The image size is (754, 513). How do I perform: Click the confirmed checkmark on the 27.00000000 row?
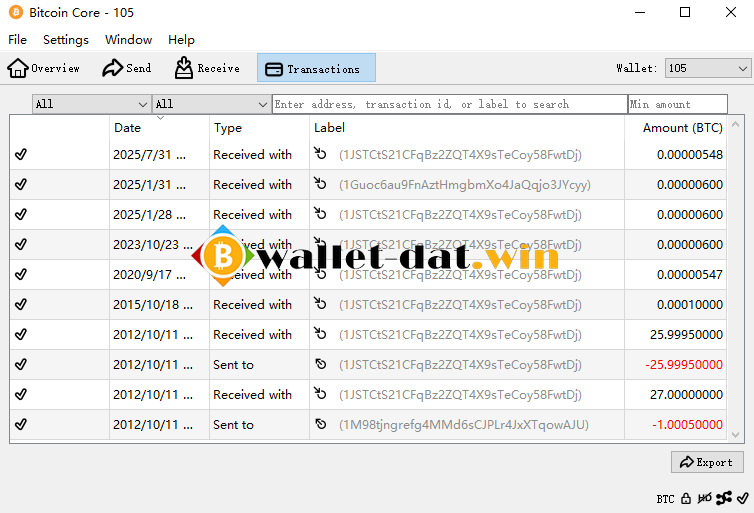tap(21, 394)
